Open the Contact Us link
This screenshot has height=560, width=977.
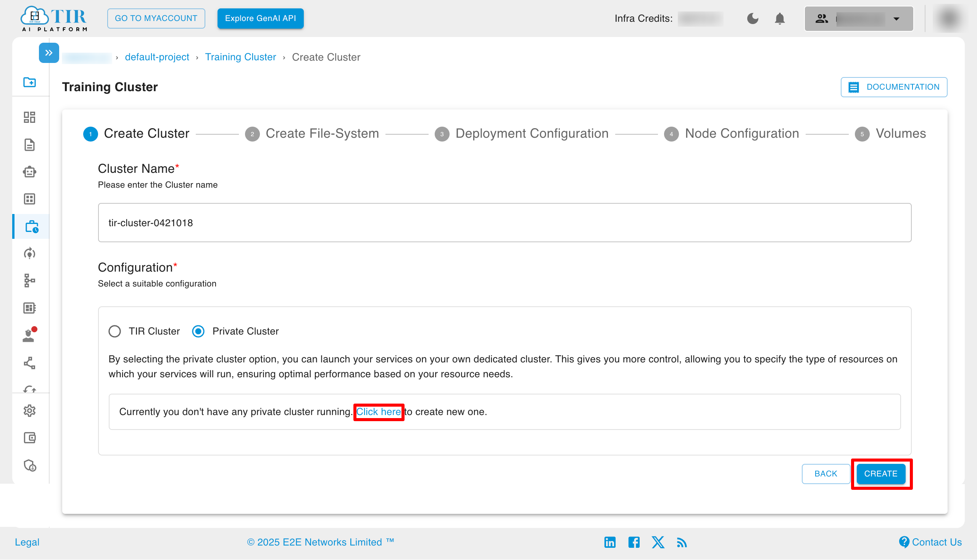tap(930, 542)
